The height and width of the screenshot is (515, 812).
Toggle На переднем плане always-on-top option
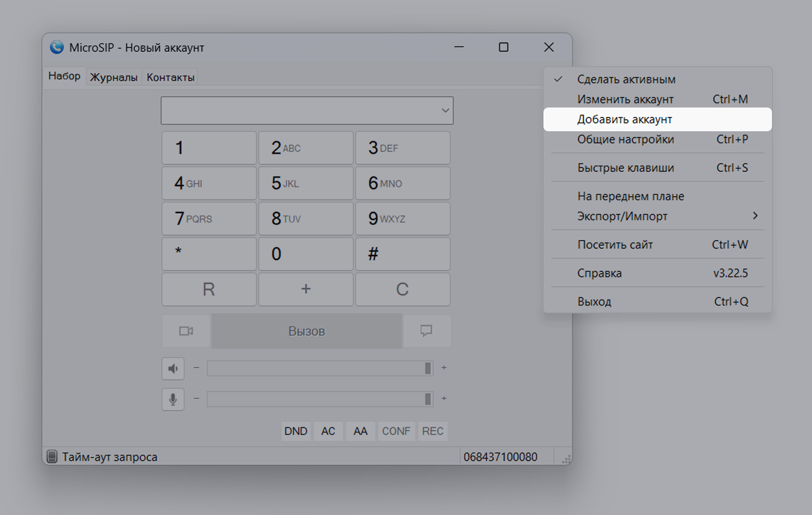[658, 196]
